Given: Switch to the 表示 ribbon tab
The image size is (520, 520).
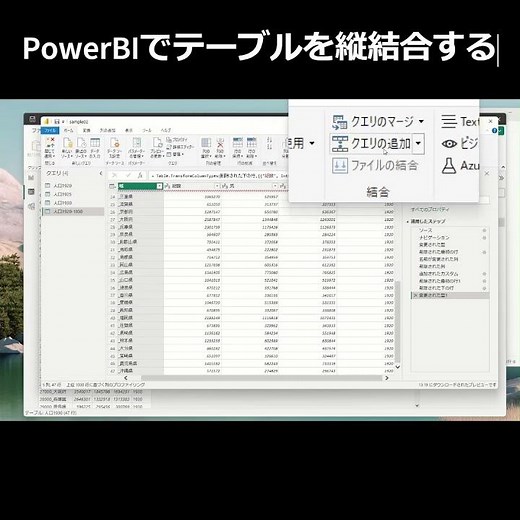Looking at the screenshot, I should pyautogui.click(x=128, y=130).
